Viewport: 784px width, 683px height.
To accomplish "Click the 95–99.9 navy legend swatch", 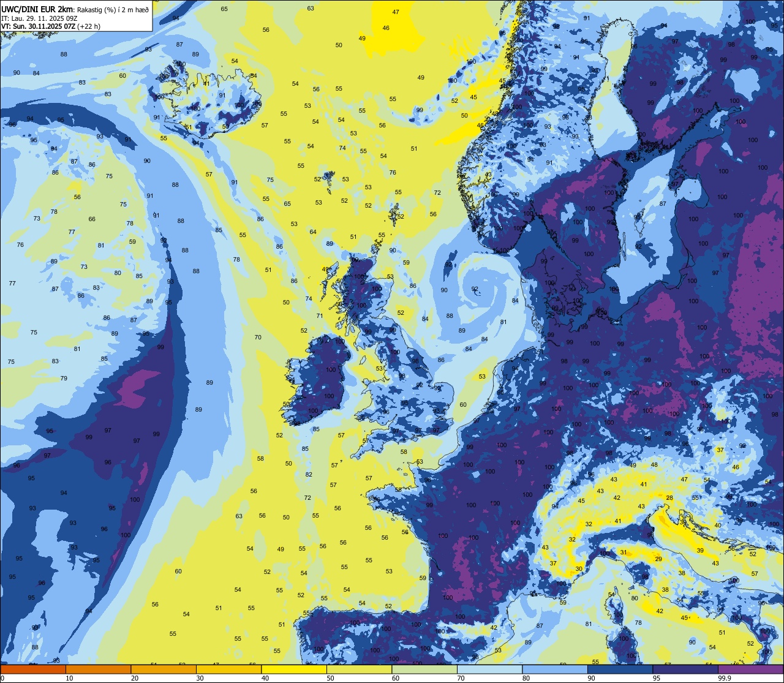I will point(685,669).
